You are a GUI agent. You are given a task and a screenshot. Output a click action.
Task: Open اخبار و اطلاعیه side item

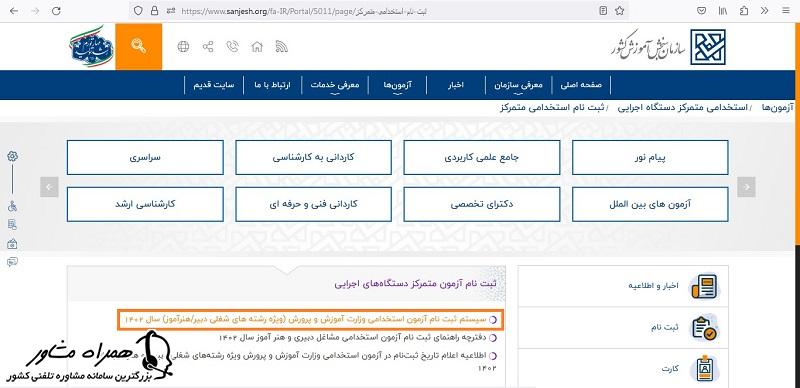623,286
